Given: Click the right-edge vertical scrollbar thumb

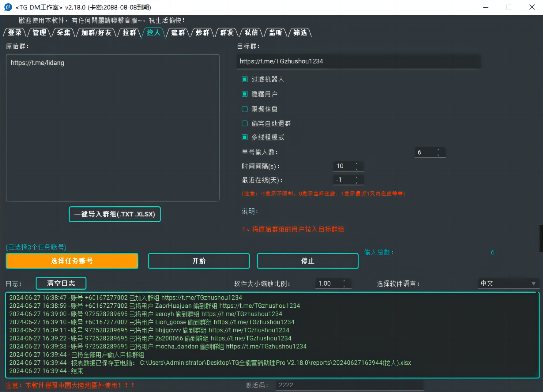Looking at the screenshot, I should [541, 238].
